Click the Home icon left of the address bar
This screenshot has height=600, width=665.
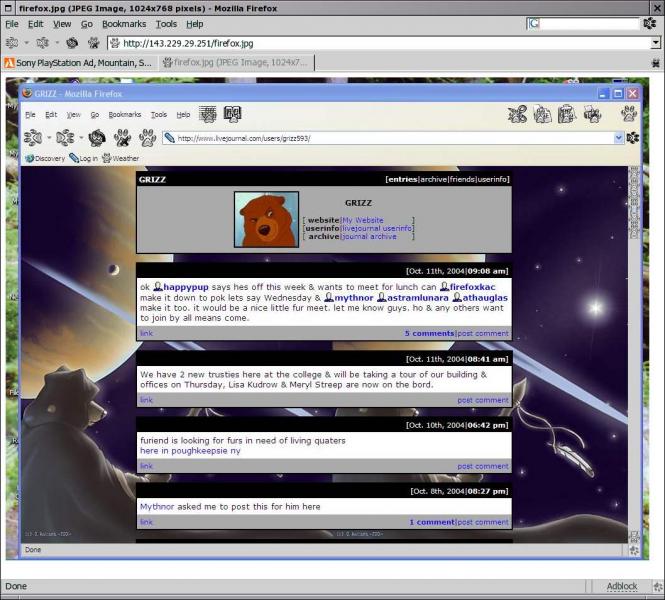[x=93, y=43]
